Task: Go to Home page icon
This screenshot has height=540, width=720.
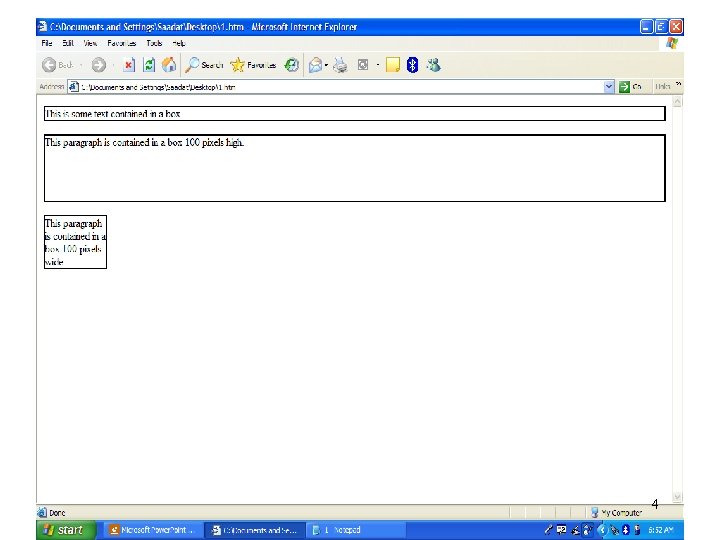Action: (169, 65)
